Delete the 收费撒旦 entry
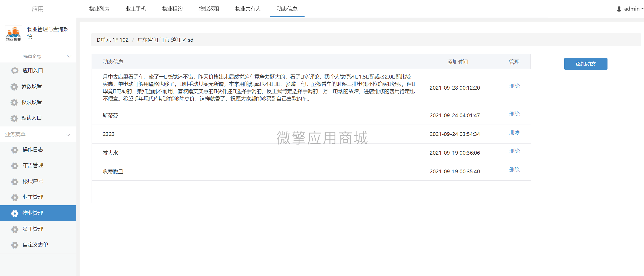The width and height of the screenshot is (644, 276). [514, 170]
